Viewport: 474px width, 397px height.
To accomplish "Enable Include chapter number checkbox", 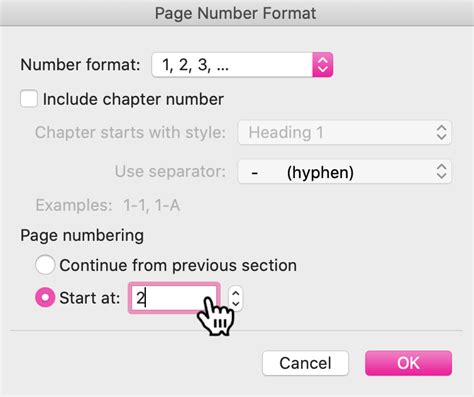I will [x=29, y=99].
